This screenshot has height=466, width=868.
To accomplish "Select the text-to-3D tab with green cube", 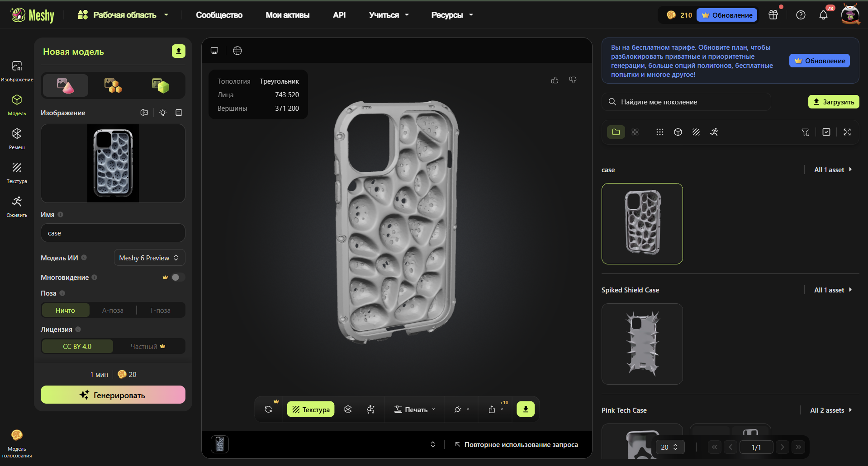I will point(160,85).
